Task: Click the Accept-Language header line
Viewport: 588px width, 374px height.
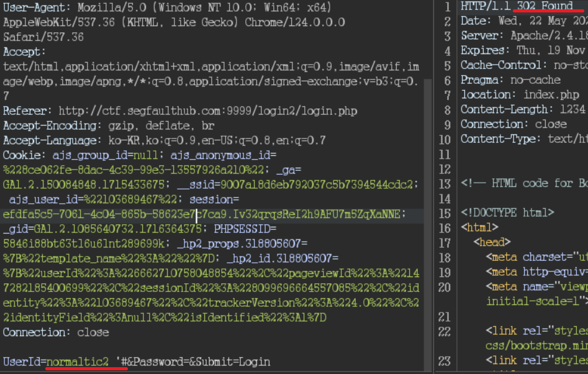Action: (x=165, y=140)
